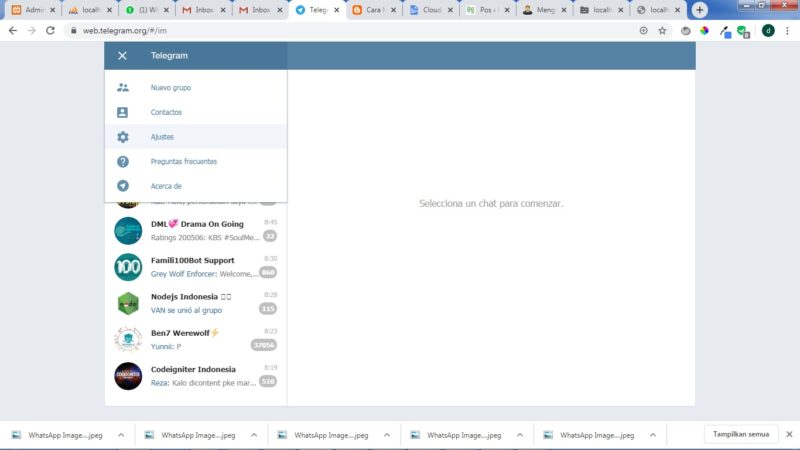Viewport: 800px width, 450px height.
Task: Click the Preguntas frecuentes question mark icon
Action: [122, 162]
